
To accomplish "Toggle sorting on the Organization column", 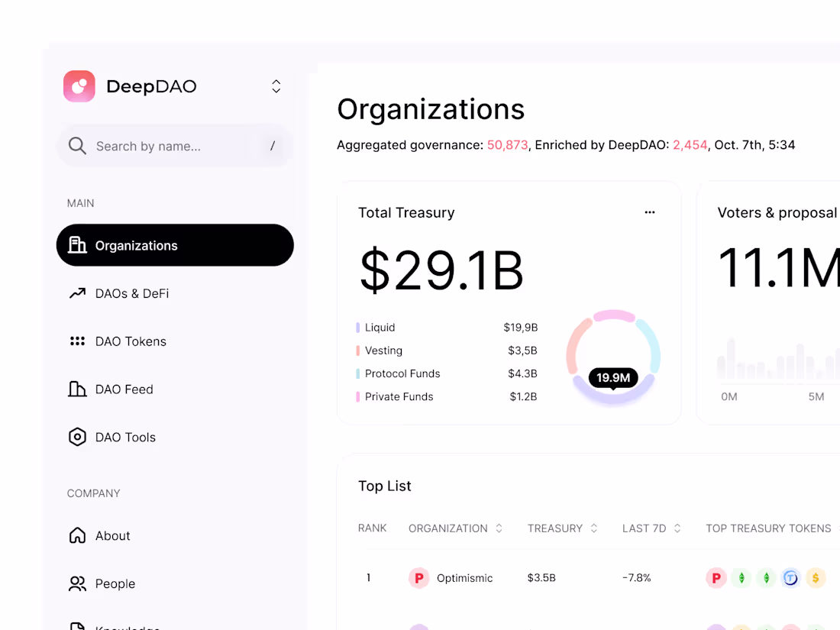I will (x=498, y=528).
